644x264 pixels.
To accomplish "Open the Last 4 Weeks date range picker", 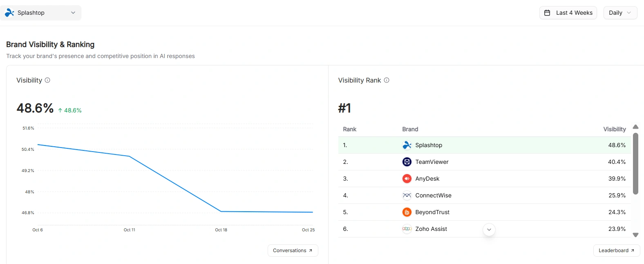I will (568, 13).
